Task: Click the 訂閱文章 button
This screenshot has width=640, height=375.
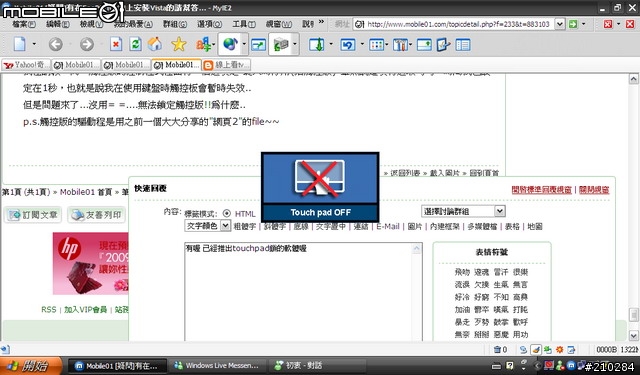Action: click(33, 215)
